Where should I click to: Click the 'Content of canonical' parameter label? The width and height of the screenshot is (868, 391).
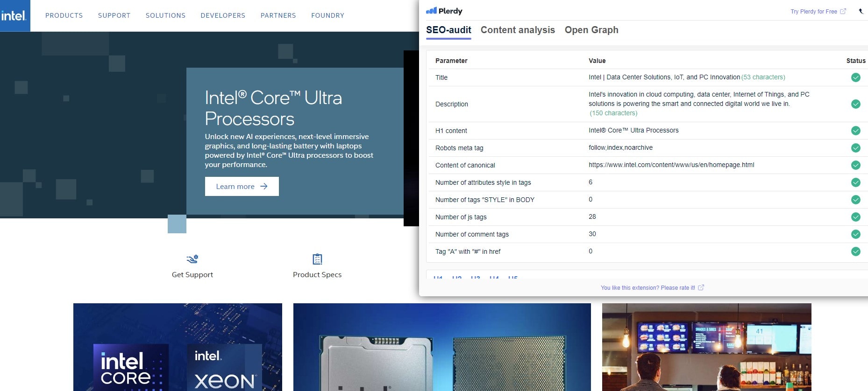(x=465, y=165)
